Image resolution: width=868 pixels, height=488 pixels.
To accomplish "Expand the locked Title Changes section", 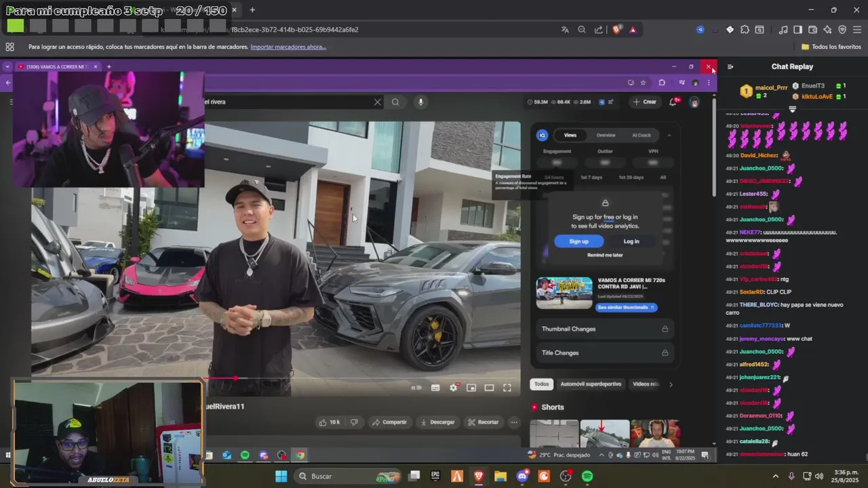I will [x=606, y=352].
